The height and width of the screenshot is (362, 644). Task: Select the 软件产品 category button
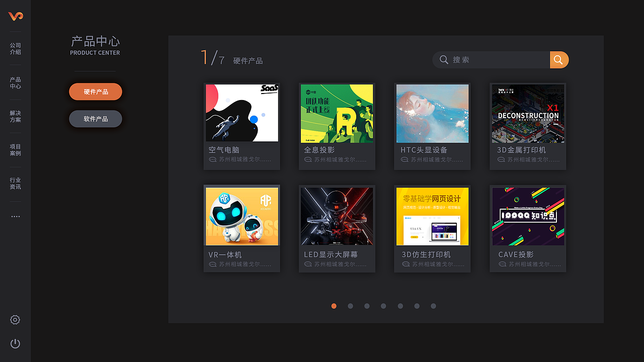[x=96, y=119]
